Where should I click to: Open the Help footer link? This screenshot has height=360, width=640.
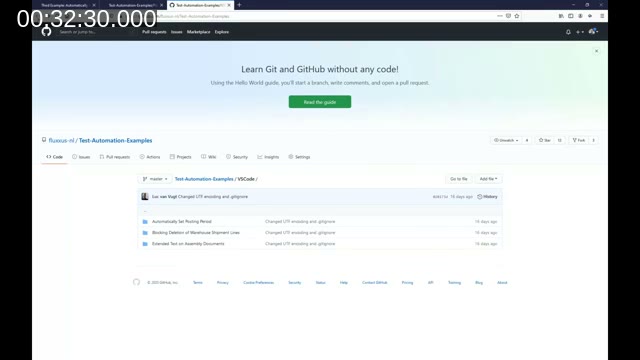(344, 282)
